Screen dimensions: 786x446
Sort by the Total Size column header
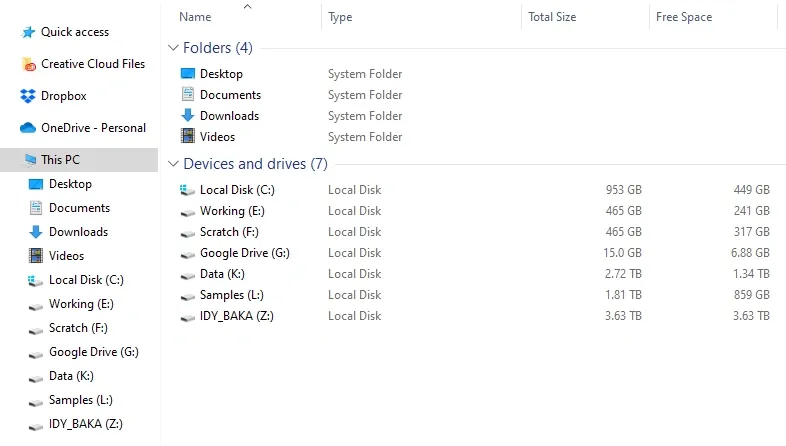pyautogui.click(x=552, y=17)
